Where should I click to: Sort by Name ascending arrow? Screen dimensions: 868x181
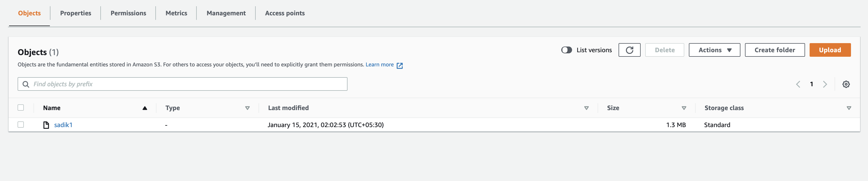point(145,108)
